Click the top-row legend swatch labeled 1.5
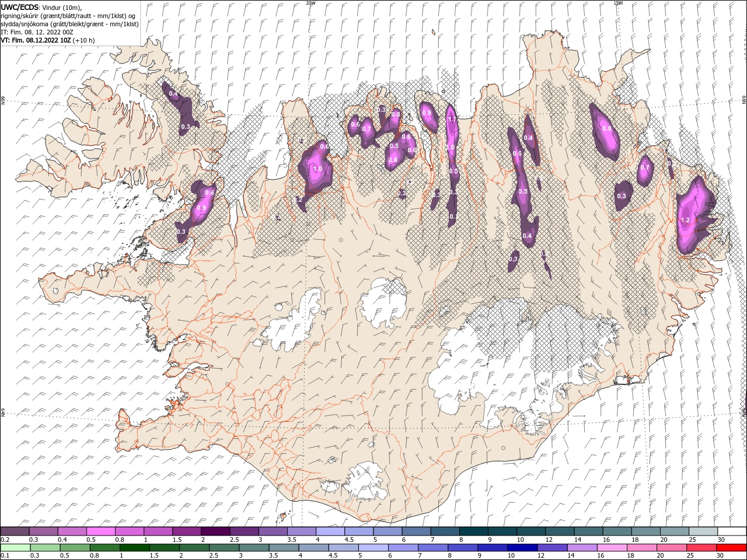The image size is (747, 560). 186,531
